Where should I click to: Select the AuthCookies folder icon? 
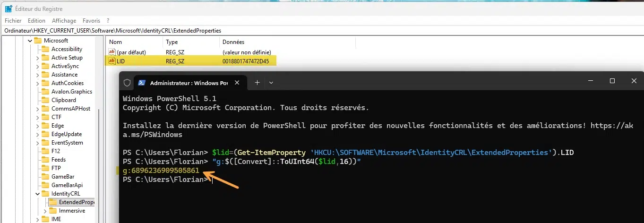coord(45,83)
